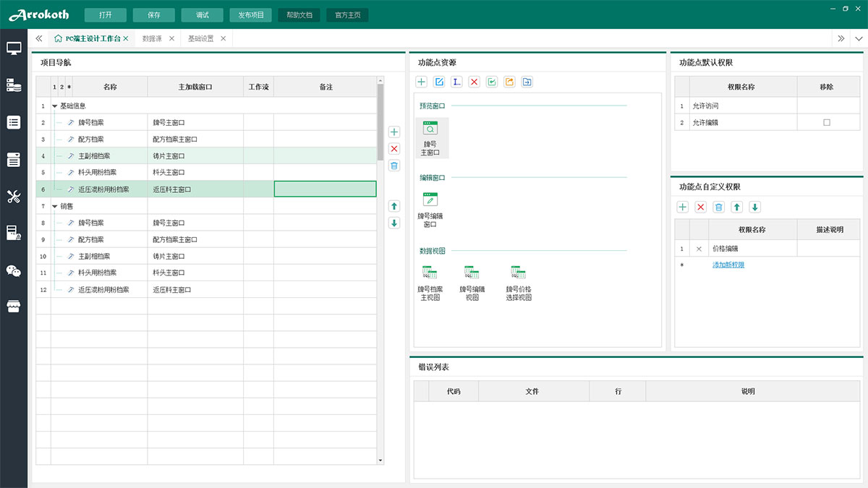868x488 pixels.
Task: Open the store icon in sidebar
Action: (14, 307)
